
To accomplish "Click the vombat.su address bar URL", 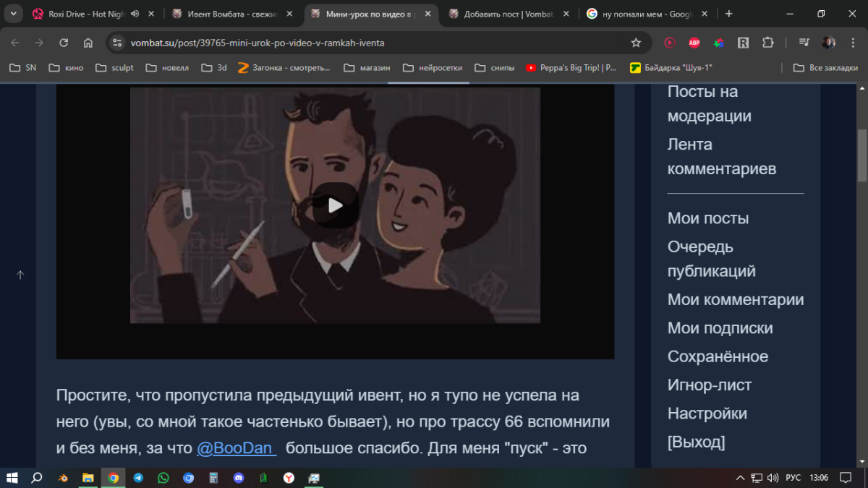I will 258,43.
